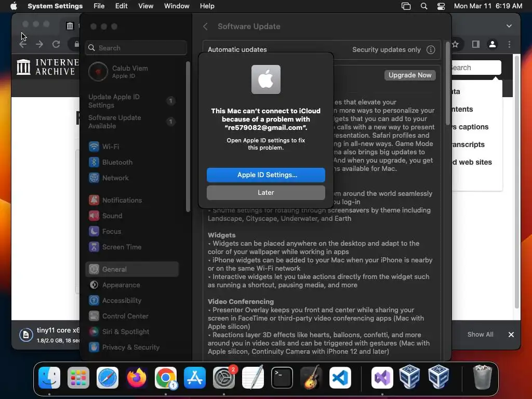Open App Store from the Dock
The image size is (532, 399).
[195, 378]
